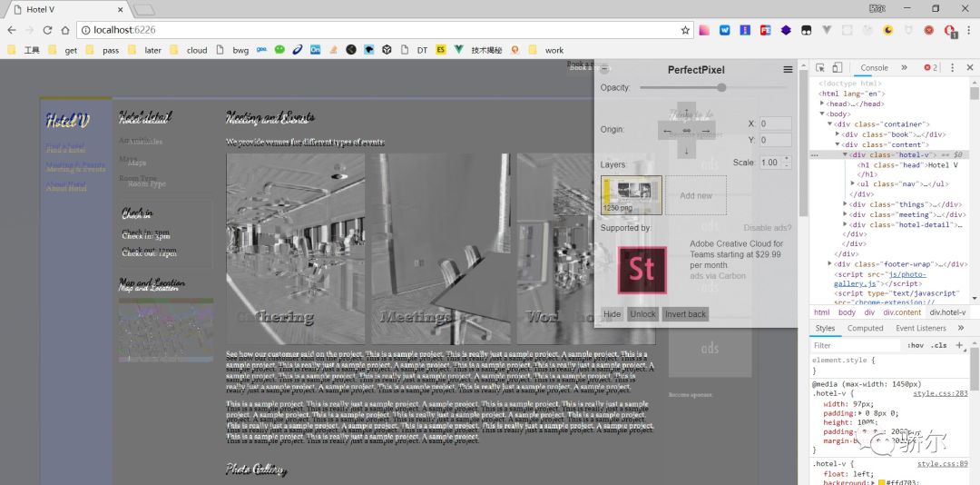
Task: Show more DevTools panels next to Console
Action: 904,67
